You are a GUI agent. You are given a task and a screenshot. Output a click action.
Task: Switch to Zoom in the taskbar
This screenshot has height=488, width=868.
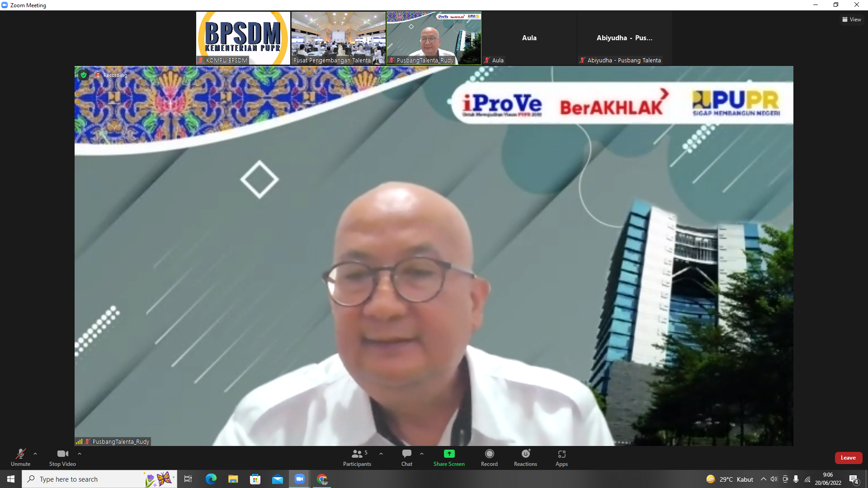coord(299,479)
